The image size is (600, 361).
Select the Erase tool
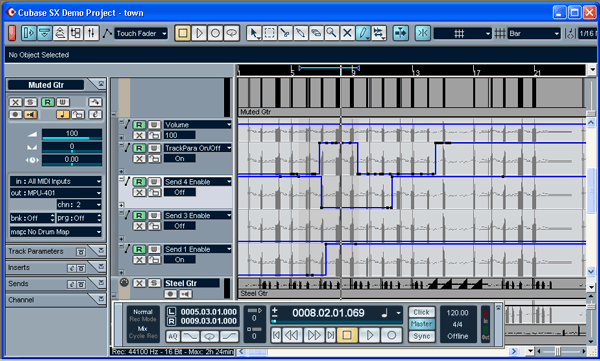pyautogui.click(x=316, y=33)
